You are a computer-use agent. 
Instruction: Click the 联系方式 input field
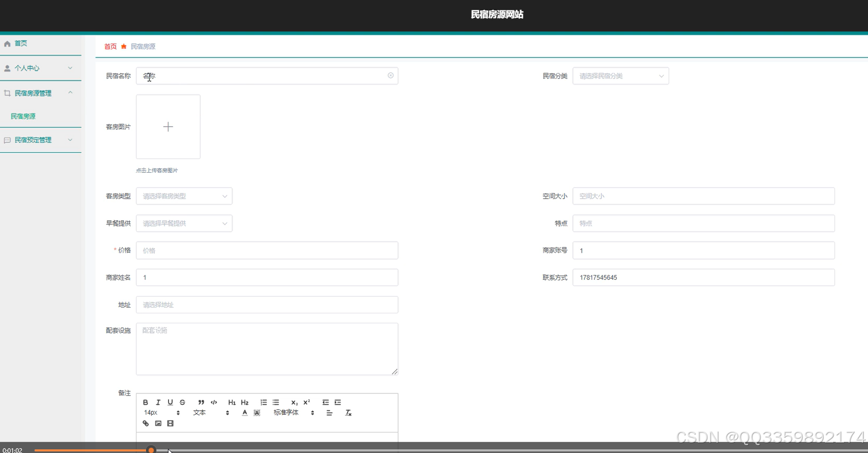point(704,277)
